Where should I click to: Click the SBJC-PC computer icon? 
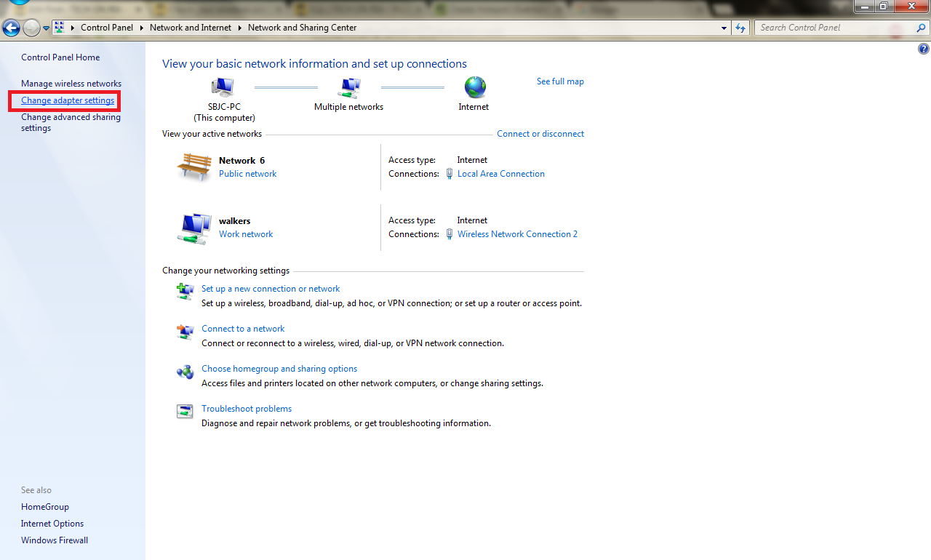click(x=222, y=87)
